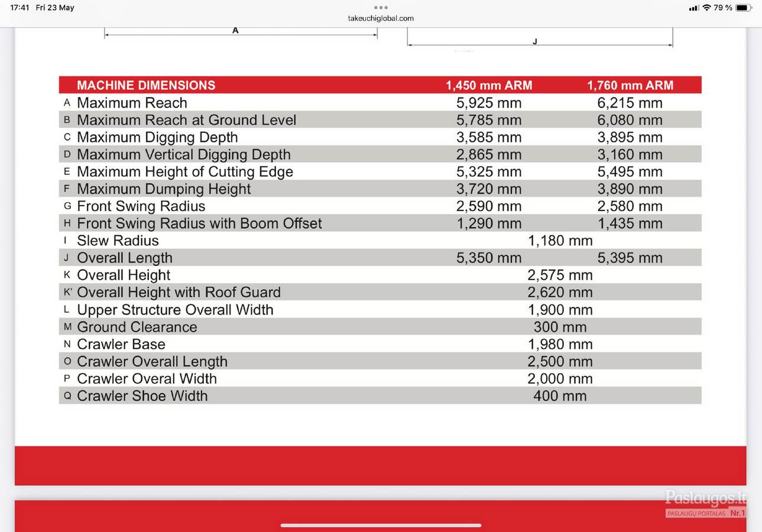Select the value 400 mm

coord(560,396)
